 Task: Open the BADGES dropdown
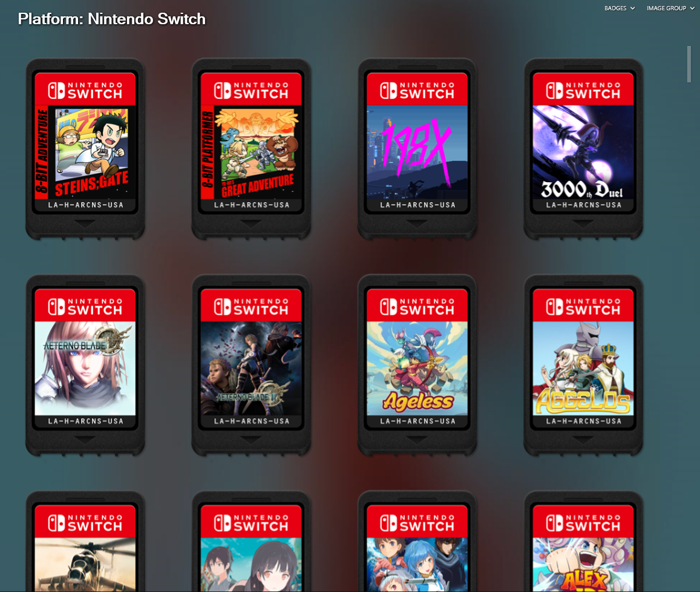point(619,8)
